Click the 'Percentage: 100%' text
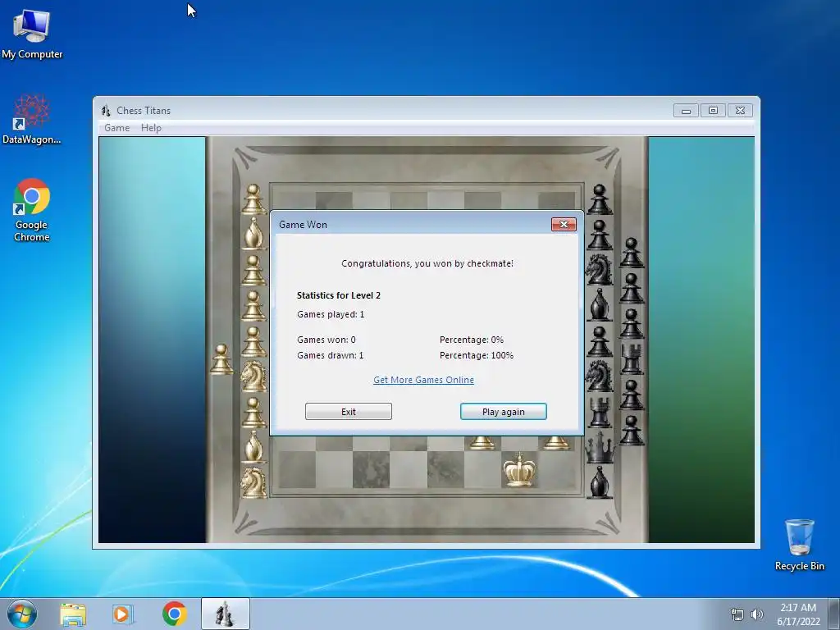Viewport: 840px width, 630px height. tap(477, 355)
